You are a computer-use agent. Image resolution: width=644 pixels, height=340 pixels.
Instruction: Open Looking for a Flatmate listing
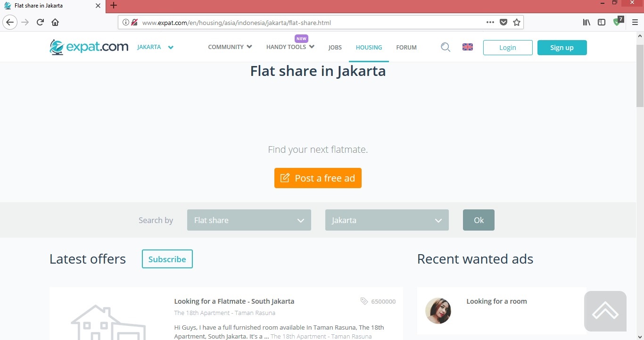click(x=234, y=301)
